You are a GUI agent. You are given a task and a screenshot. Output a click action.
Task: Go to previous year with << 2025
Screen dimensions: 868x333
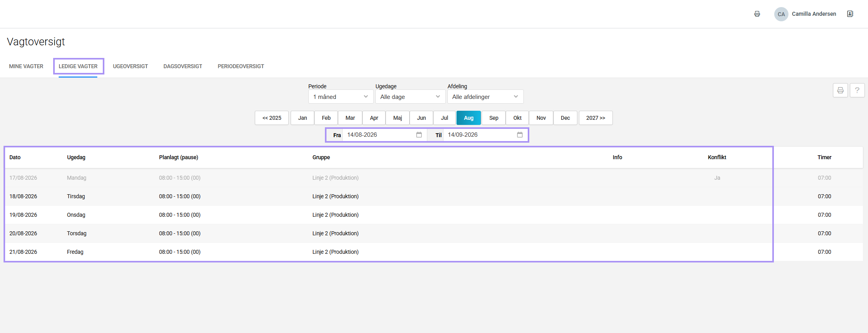click(x=272, y=118)
